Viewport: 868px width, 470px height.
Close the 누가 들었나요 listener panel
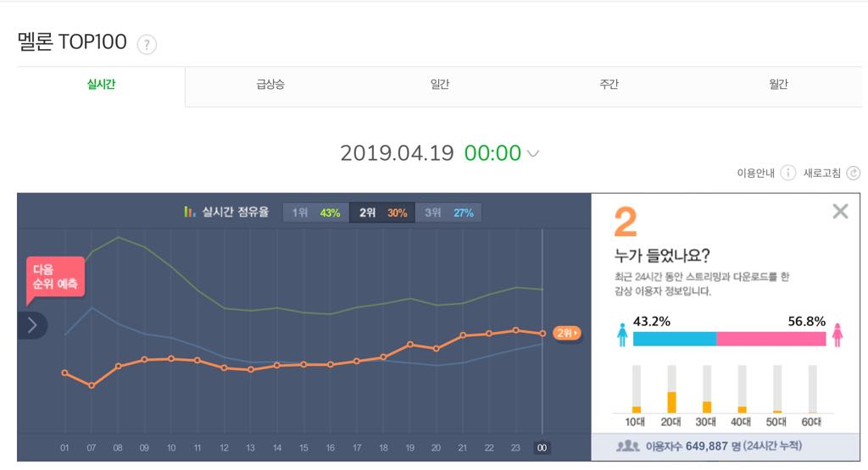click(x=840, y=211)
